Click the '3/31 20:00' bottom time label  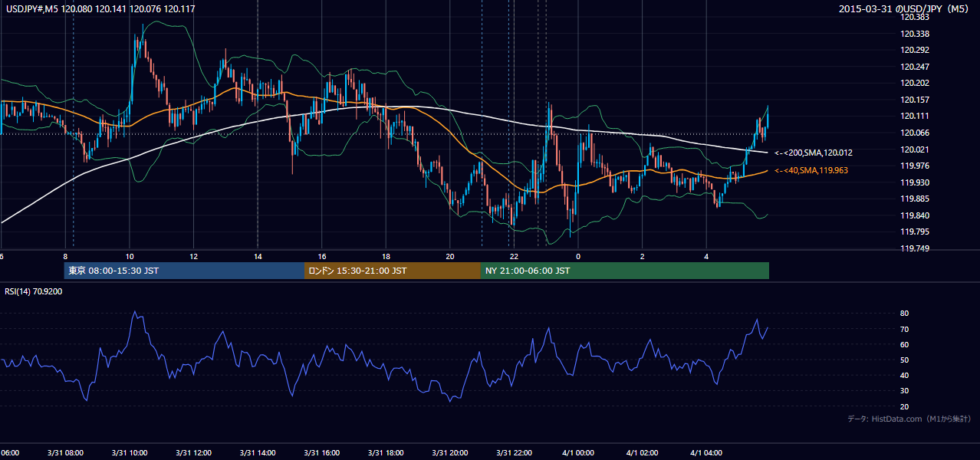coord(450,452)
